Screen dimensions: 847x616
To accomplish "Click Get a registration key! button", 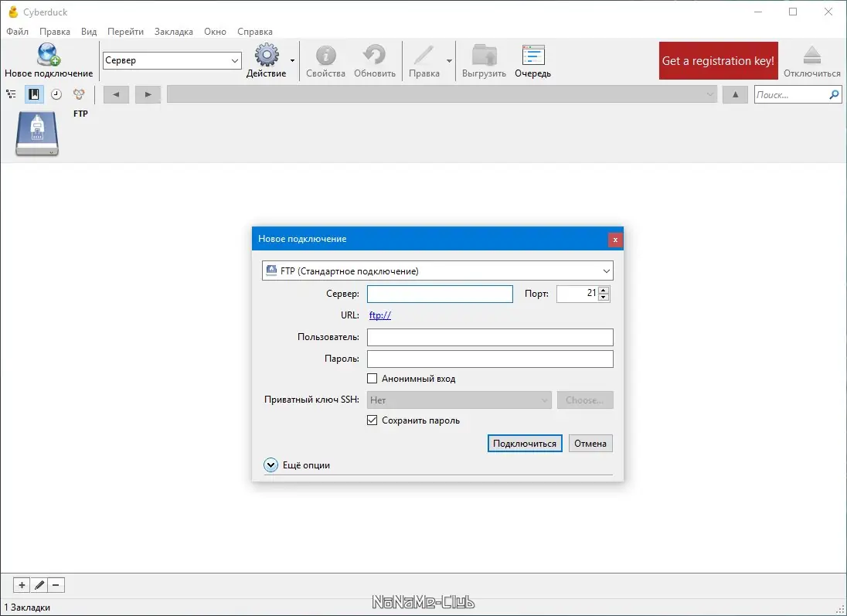I will coord(719,60).
